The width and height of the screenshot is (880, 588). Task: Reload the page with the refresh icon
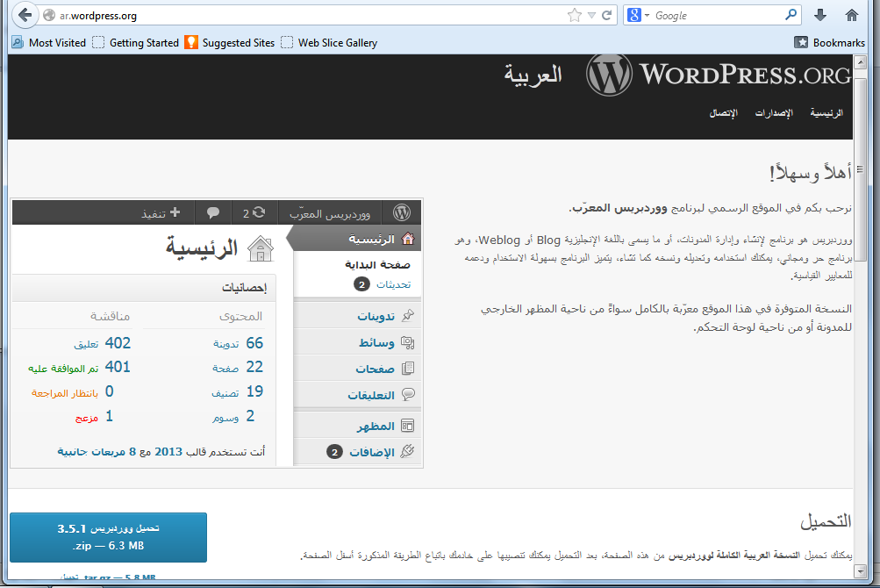(606, 15)
